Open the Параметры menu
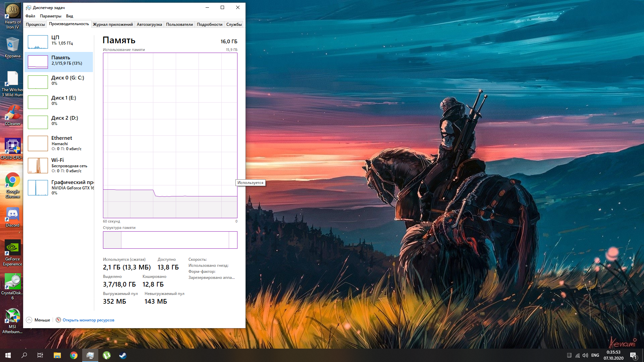Viewport: 644px width, 362px height. [x=50, y=16]
